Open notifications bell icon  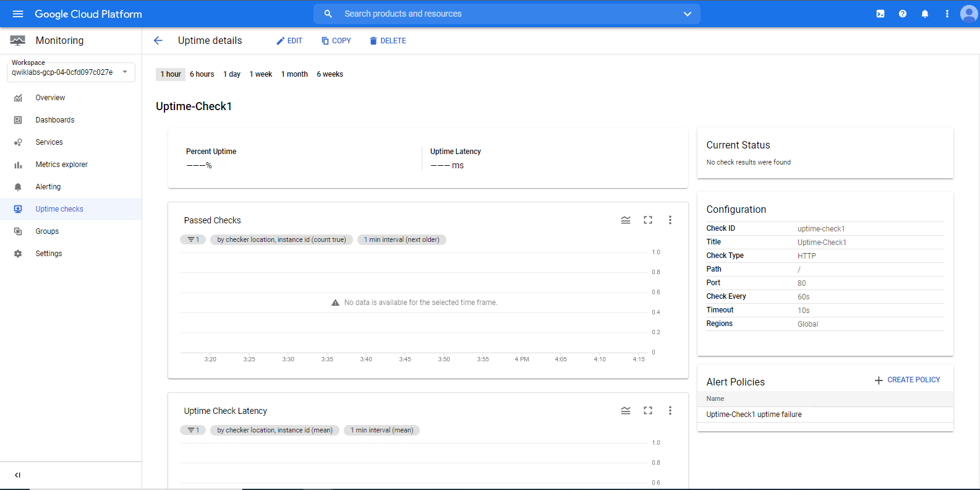pyautogui.click(x=925, y=14)
